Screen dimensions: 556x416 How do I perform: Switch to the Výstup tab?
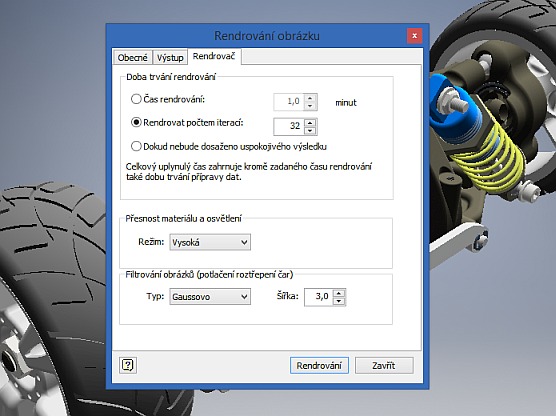tap(170, 57)
